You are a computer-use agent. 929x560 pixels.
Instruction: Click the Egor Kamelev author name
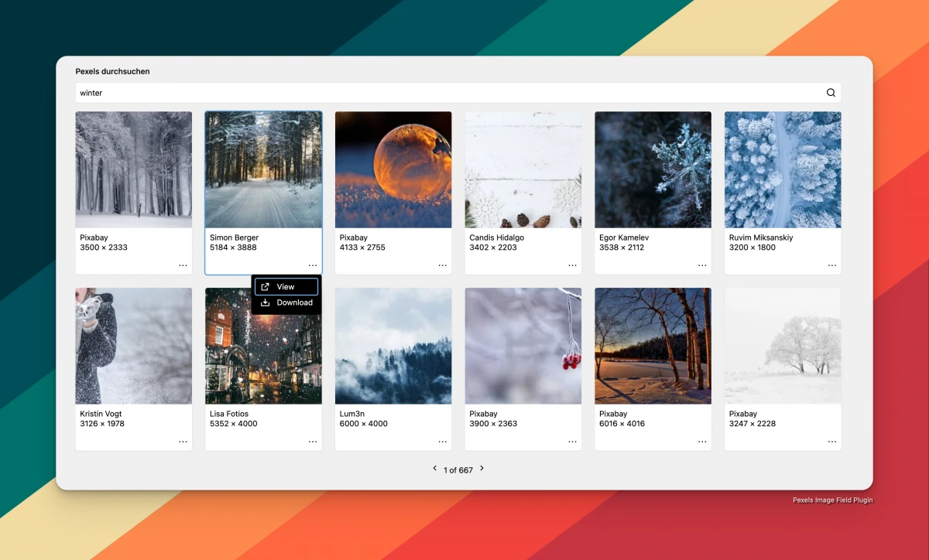click(624, 237)
